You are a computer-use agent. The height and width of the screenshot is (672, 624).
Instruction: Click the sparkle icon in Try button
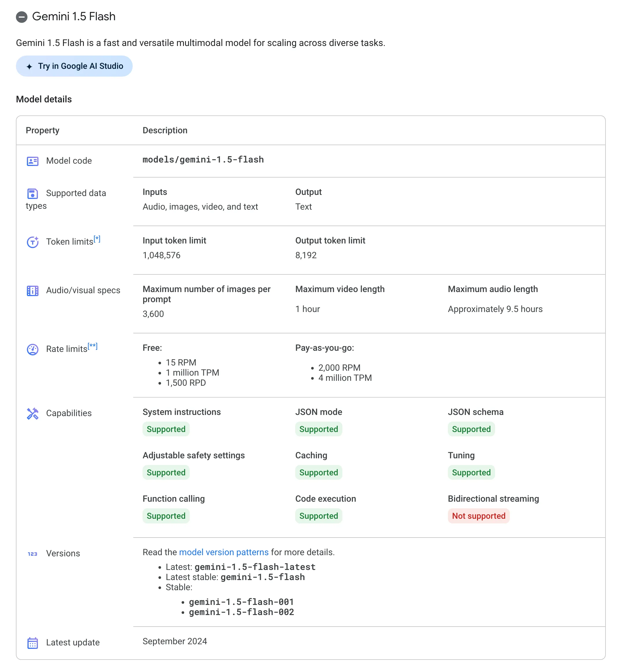click(29, 67)
